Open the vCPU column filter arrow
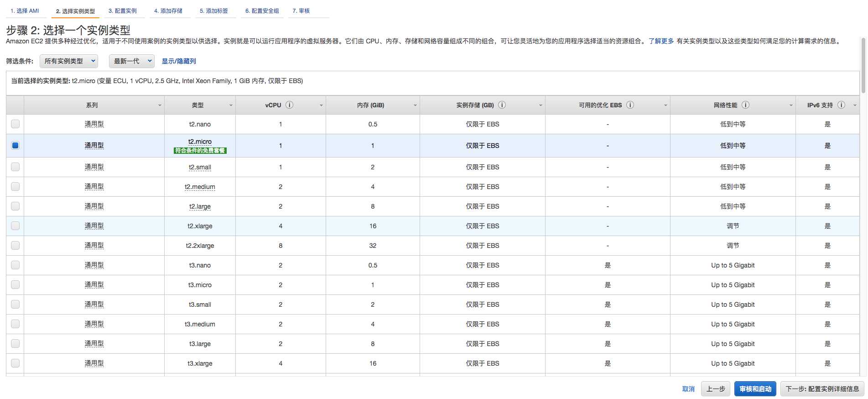 [321, 105]
